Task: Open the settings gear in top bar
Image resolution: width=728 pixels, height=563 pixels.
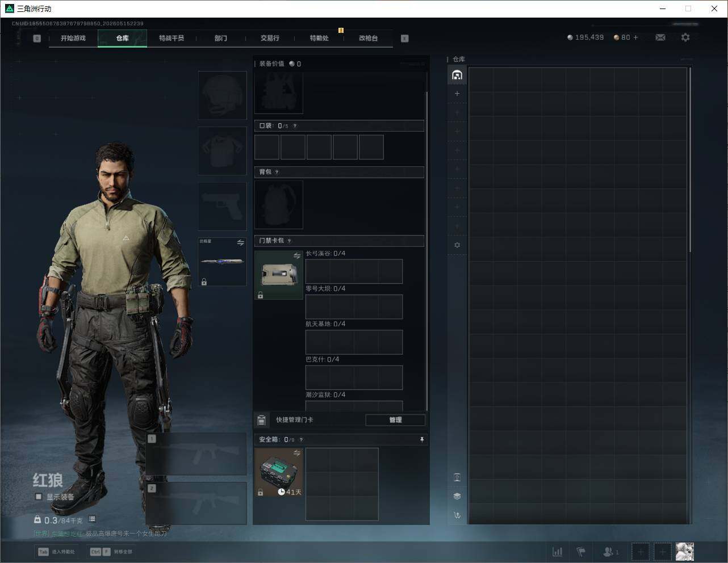Action: (x=685, y=37)
